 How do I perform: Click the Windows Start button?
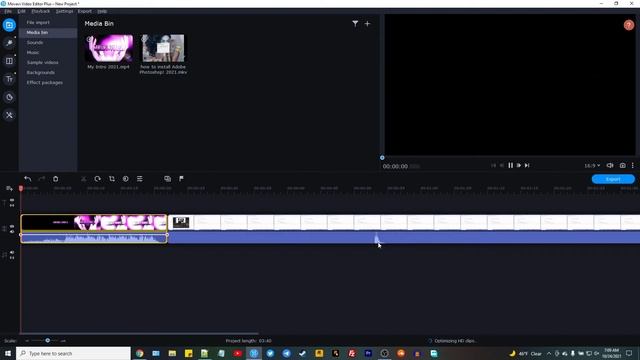coord(8,353)
